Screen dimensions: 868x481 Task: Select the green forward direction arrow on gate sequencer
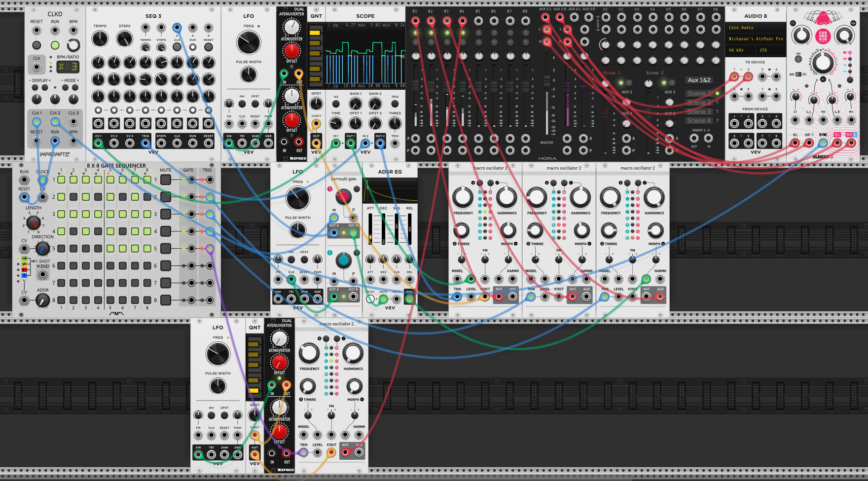24,258
